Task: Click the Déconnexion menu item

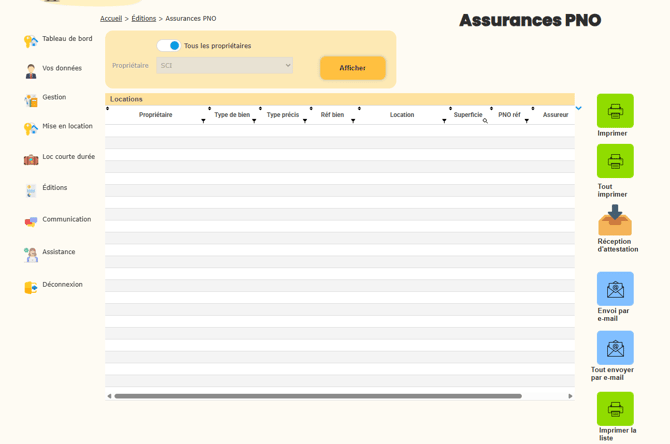Action: coord(62,285)
